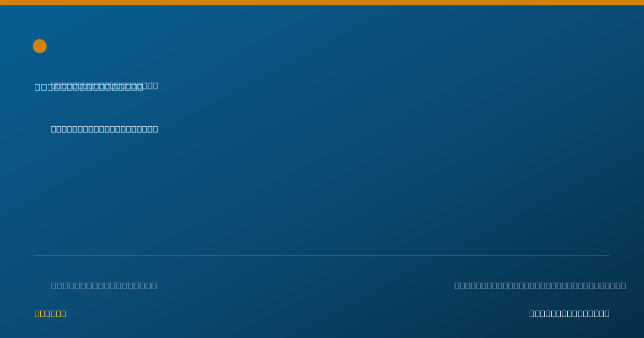Click the thin horizontal divider line
This screenshot has height=338, width=644.
[322, 255]
